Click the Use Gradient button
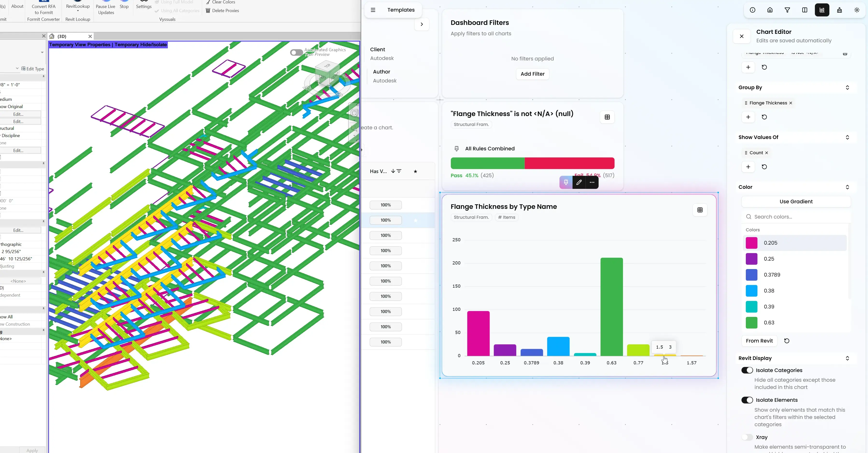Image resolution: width=868 pixels, height=453 pixels. tap(796, 202)
